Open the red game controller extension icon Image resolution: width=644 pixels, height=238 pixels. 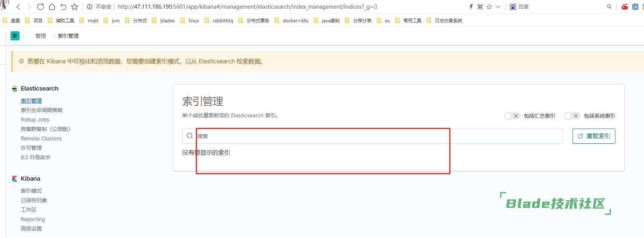pos(625,7)
